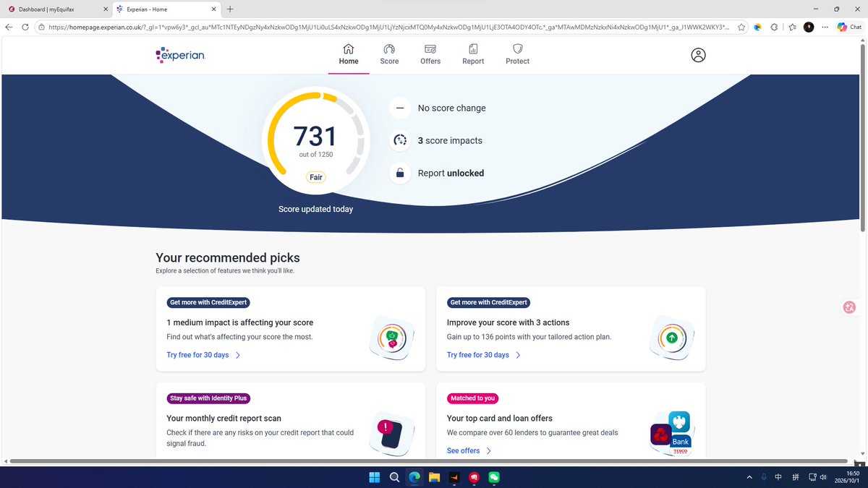Open the Offers section
The height and width of the screenshot is (488, 868).
430,54
